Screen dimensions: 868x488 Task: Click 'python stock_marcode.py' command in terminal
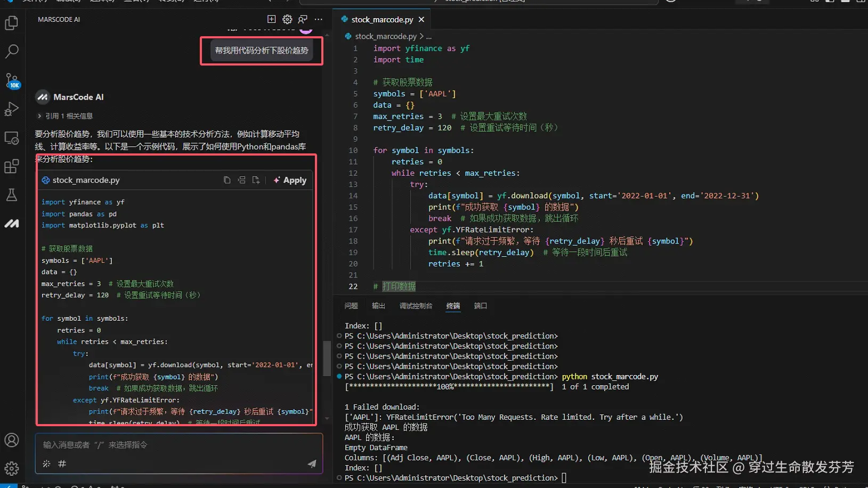pos(610,377)
